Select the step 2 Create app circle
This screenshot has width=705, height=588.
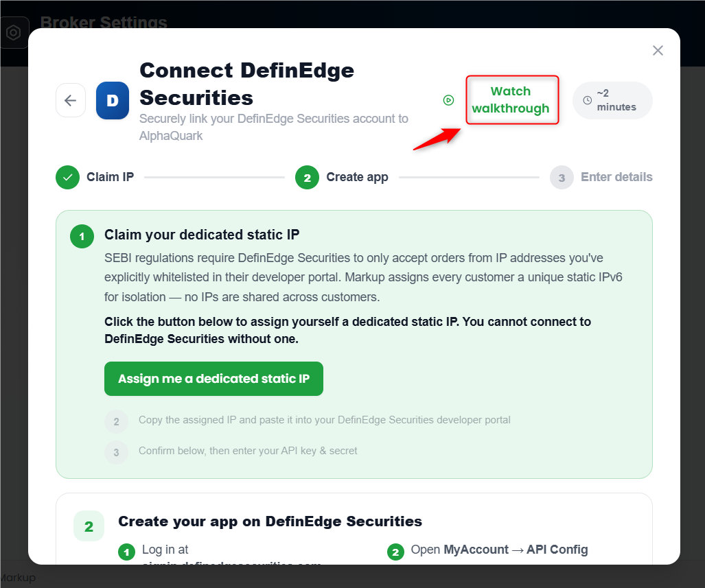[307, 178]
